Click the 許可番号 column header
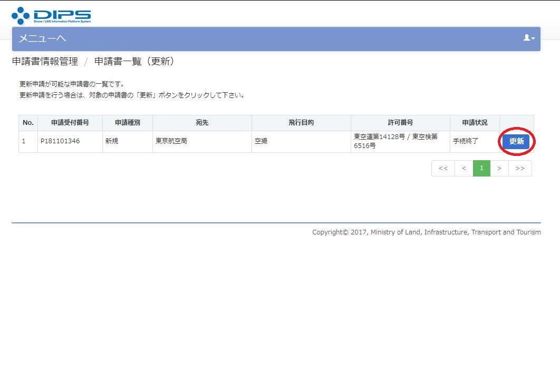Viewport: 560px width, 392px height. coord(400,123)
